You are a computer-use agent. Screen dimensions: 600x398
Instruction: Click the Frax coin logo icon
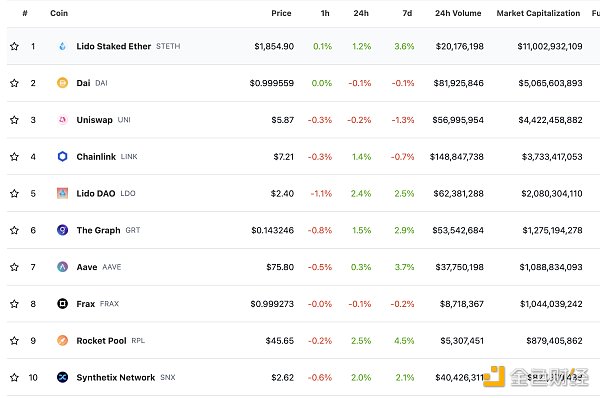click(62, 303)
